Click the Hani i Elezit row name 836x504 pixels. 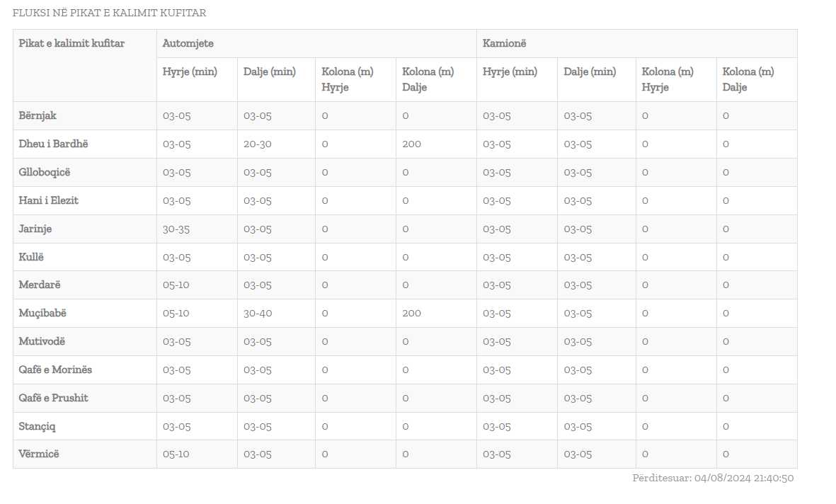click(x=48, y=200)
